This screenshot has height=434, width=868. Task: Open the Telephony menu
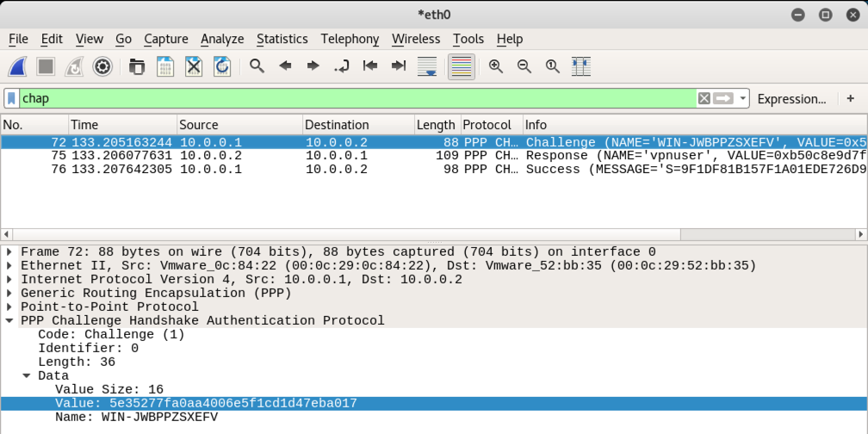[x=350, y=39]
